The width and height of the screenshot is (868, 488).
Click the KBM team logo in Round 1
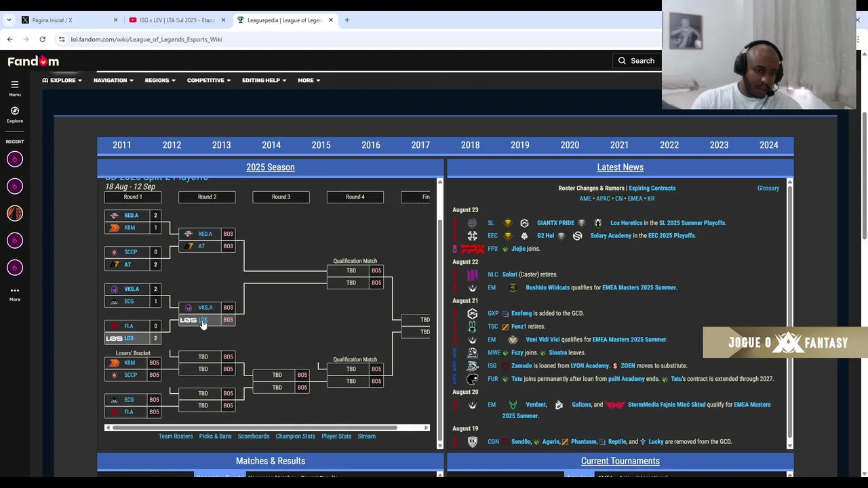pos(114,228)
